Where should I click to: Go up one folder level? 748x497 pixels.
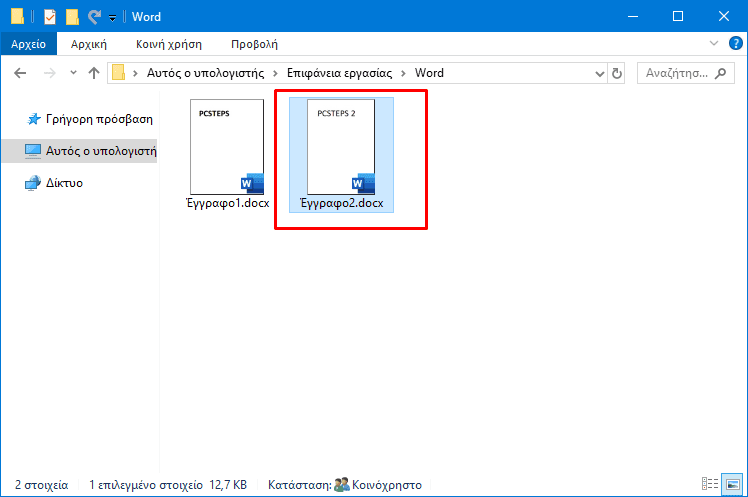pyautogui.click(x=94, y=73)
